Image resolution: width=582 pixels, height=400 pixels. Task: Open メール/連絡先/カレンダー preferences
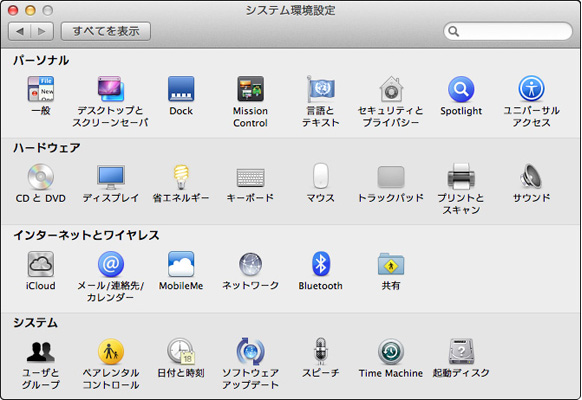[x=111, y=264]
